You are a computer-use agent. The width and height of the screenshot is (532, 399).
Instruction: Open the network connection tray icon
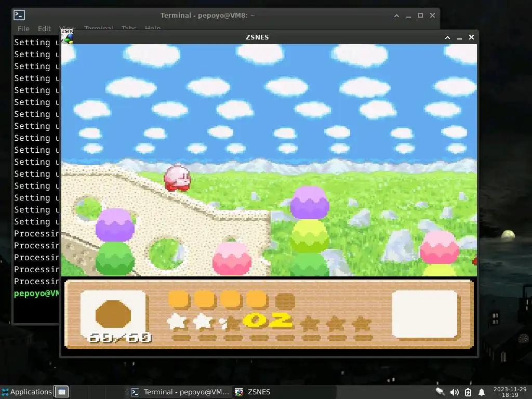(440, 392)
